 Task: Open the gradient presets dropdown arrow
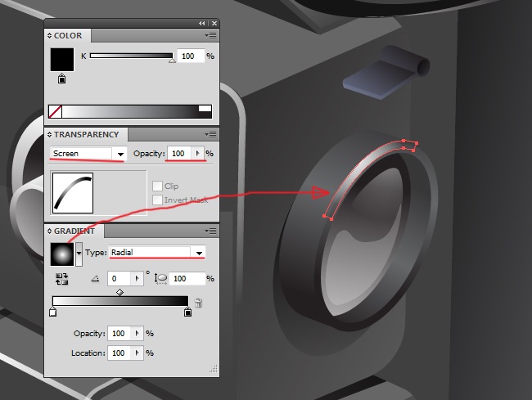coord(79,254)
